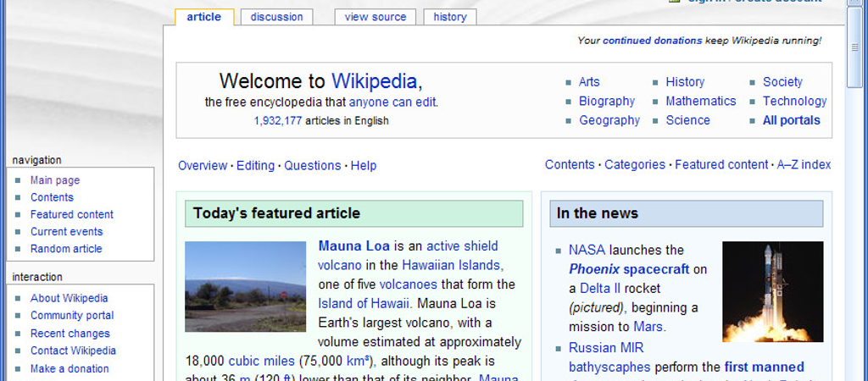Image resolution: width=868 pixels, height=381 pixels.
Task: Switch to the article tab
Action: [x=204, y=17]
